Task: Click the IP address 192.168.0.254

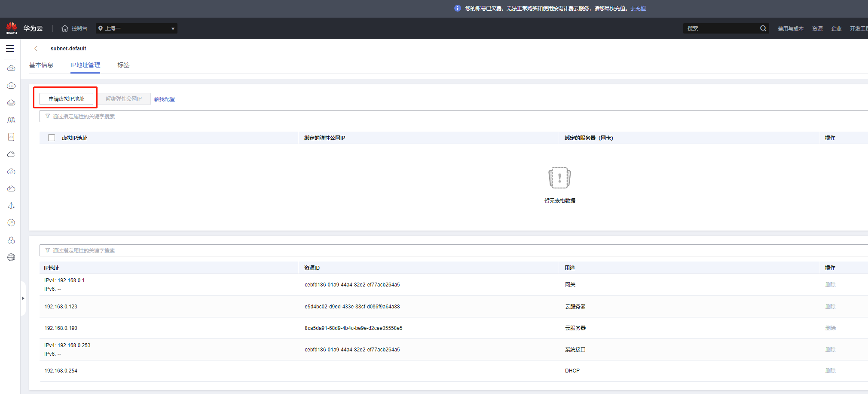Action: tap(61, 371)
